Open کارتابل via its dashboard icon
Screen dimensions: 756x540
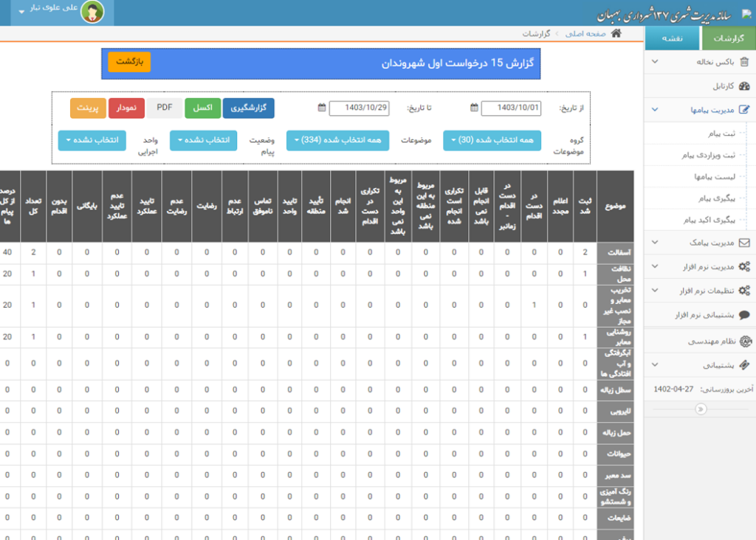(744, 86)
